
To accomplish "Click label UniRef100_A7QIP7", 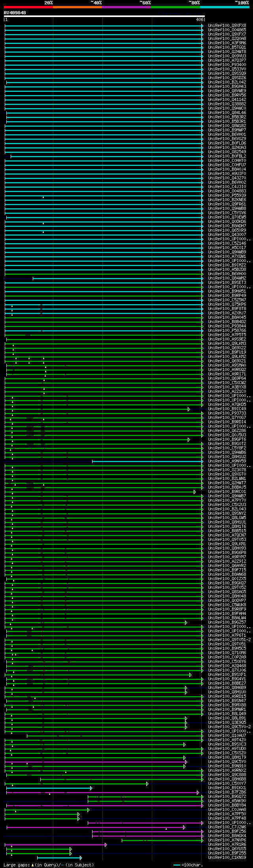I will tap(227, 60).
